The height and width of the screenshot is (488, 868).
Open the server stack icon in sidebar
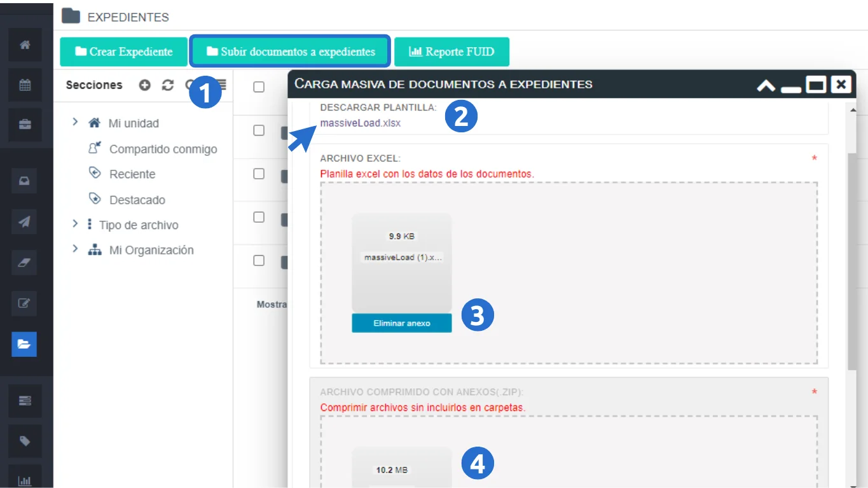click(x=25, y=401)
